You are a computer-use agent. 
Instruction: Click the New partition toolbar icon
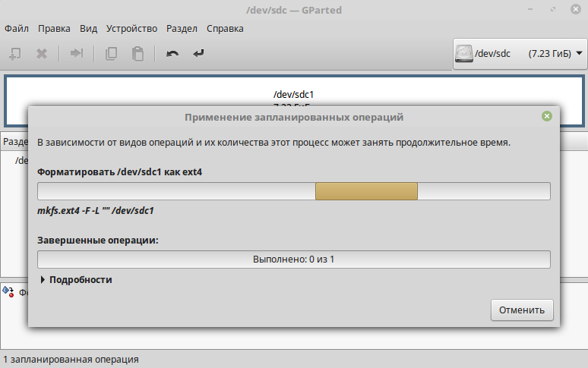(14, 54)
